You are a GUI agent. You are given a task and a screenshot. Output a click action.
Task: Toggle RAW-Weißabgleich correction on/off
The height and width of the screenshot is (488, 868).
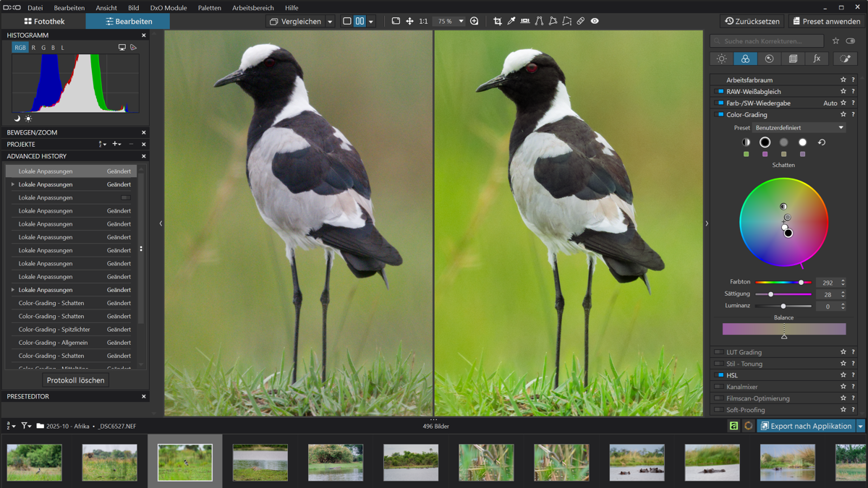[x=719, y=92]
